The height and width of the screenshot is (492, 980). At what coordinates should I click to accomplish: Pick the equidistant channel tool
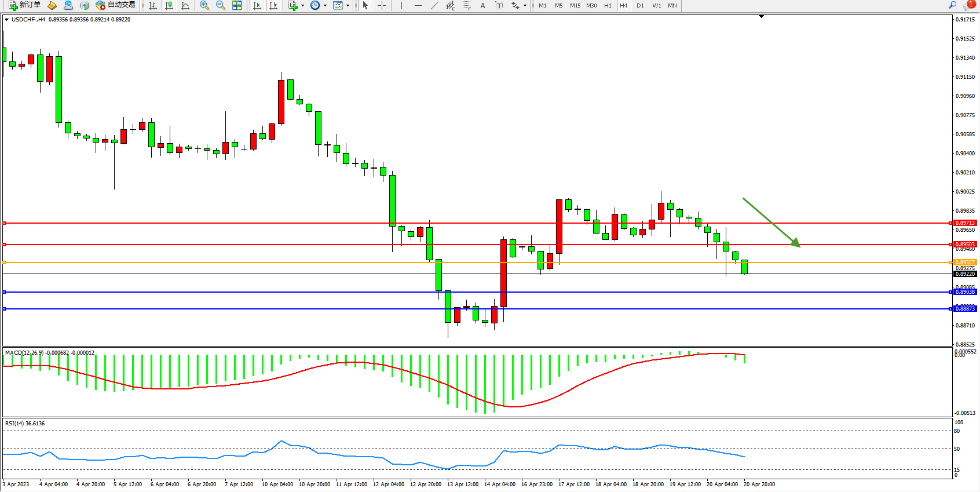click(x=451, y=5)
